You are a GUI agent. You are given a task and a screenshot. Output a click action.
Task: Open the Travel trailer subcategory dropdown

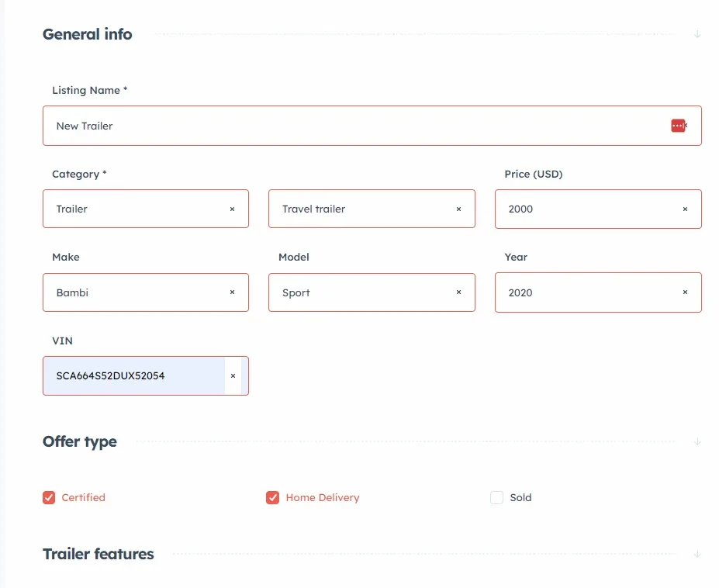372,209
